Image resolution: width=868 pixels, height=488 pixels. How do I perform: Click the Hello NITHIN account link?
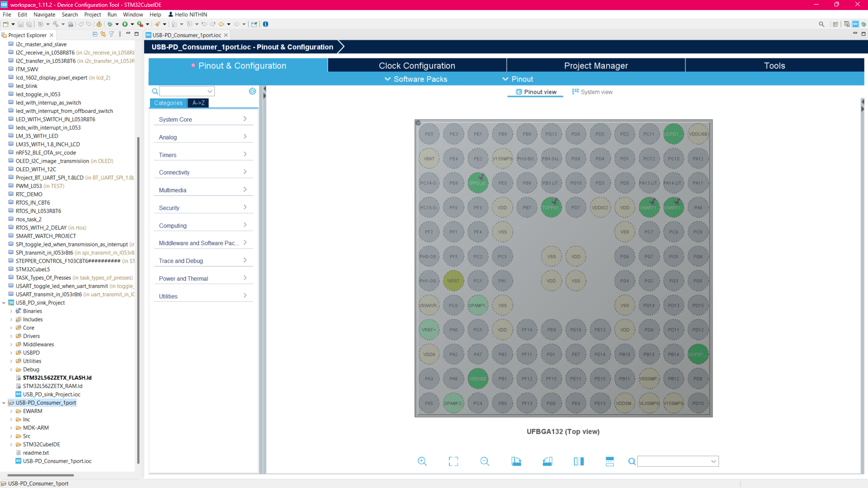click(x=187, y=14)
